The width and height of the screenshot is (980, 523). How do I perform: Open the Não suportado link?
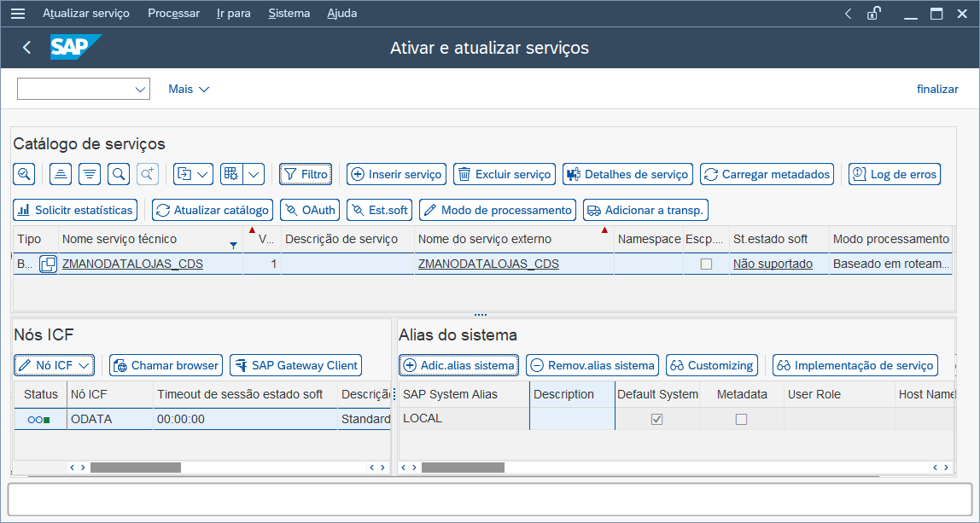pos(773,264)
